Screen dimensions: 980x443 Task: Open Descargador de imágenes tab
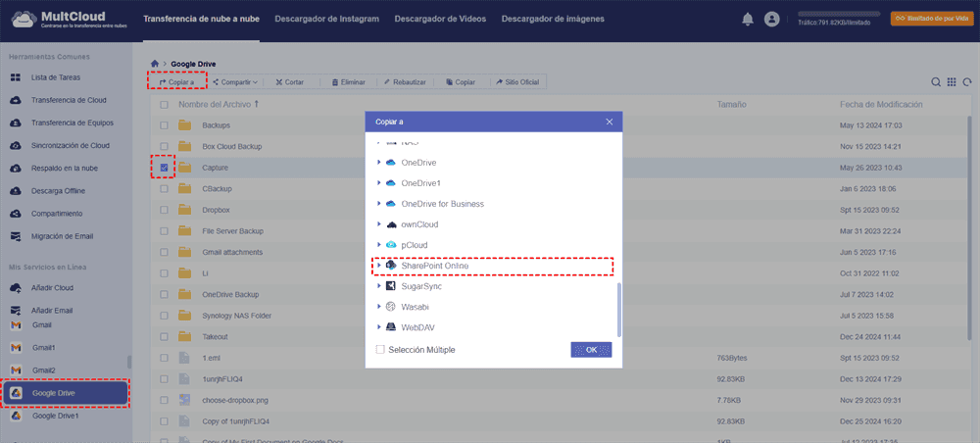(553, 19)
